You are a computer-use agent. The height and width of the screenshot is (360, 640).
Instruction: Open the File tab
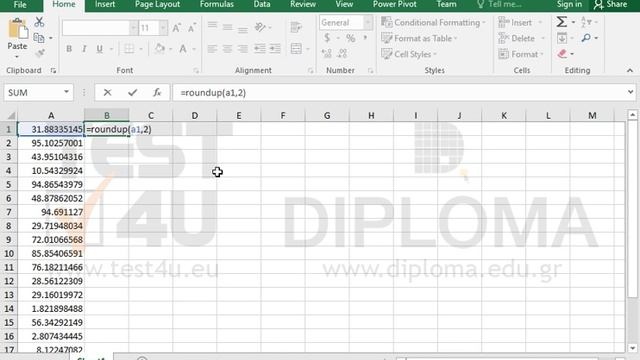point(20,4)
